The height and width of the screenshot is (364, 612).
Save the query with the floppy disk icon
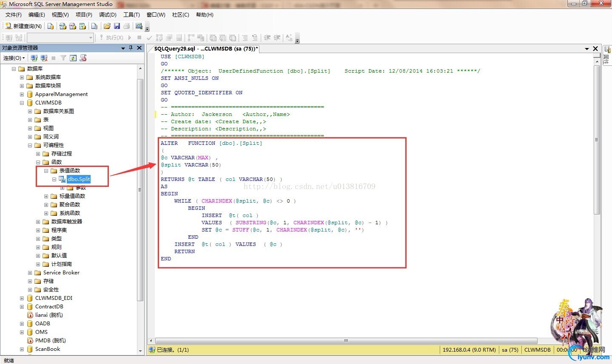tap(117, 26)
